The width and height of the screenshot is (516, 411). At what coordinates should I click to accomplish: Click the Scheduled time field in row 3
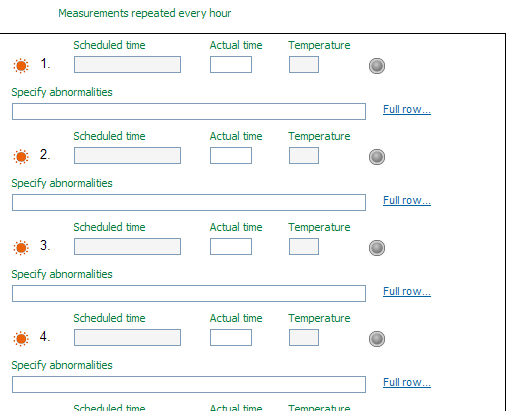click(x=127, y=246)
